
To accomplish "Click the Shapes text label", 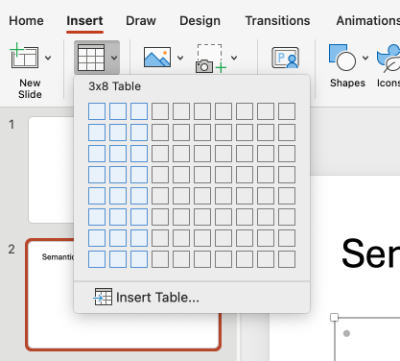I will 348,83.
